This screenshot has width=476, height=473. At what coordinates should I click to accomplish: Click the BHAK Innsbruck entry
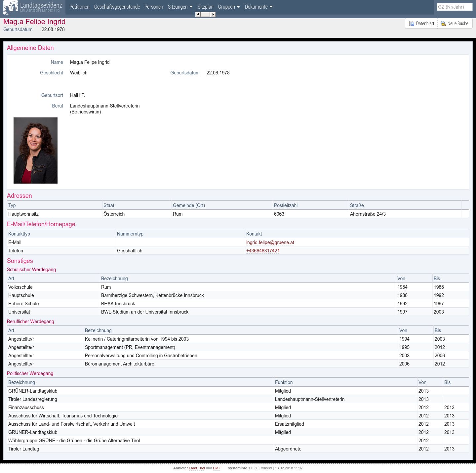point(118,304)
